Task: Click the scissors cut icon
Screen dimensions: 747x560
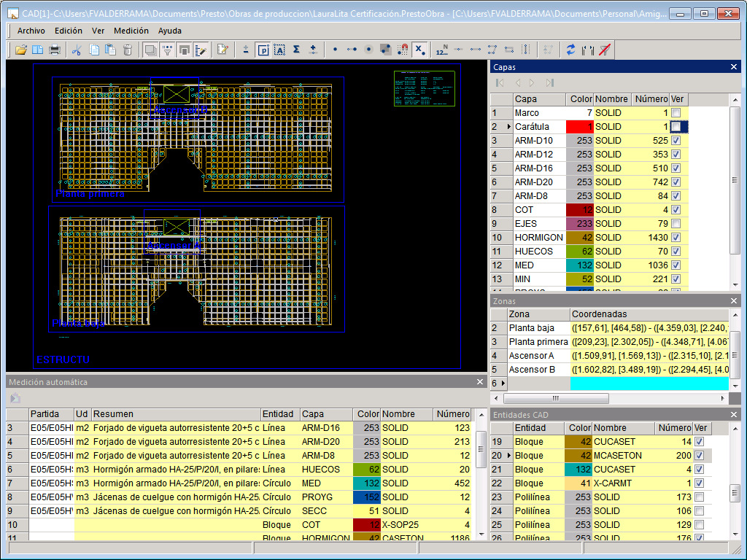Action: 76,50
